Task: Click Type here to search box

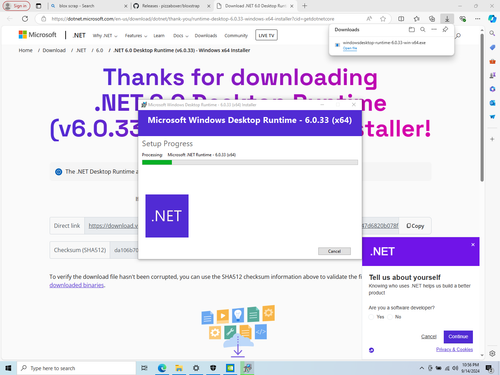Action: point(76,368)
